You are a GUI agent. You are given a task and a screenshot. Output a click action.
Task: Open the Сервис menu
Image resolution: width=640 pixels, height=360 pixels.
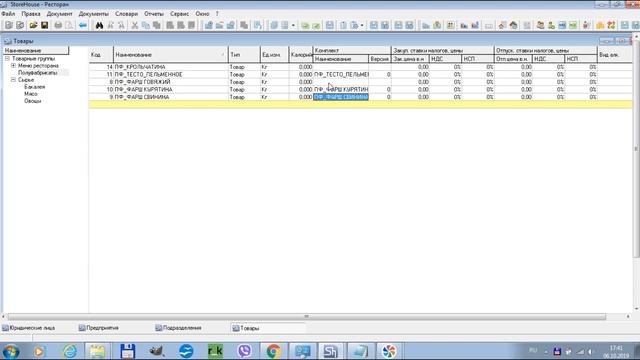tap(180, 14)
